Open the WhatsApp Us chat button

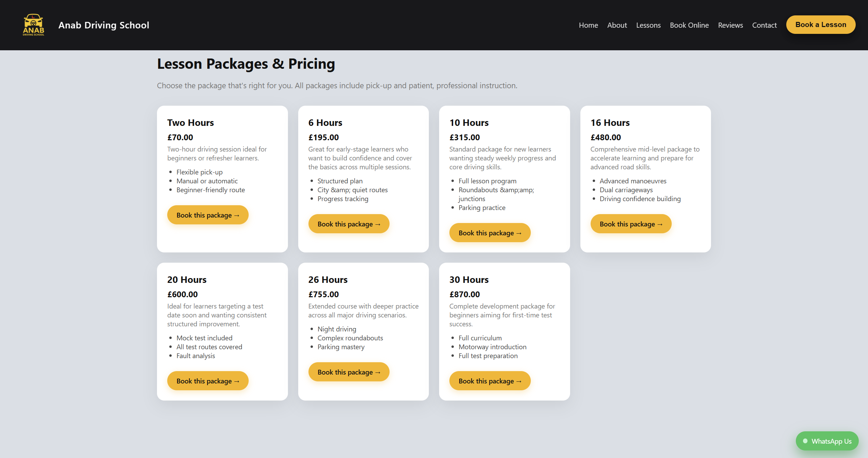click(827, 441)
